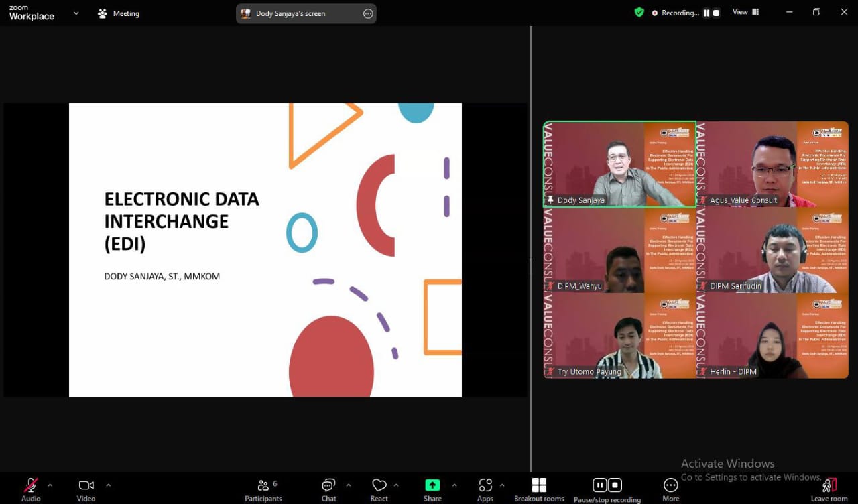Open the Chat panel

coord(328,489)
